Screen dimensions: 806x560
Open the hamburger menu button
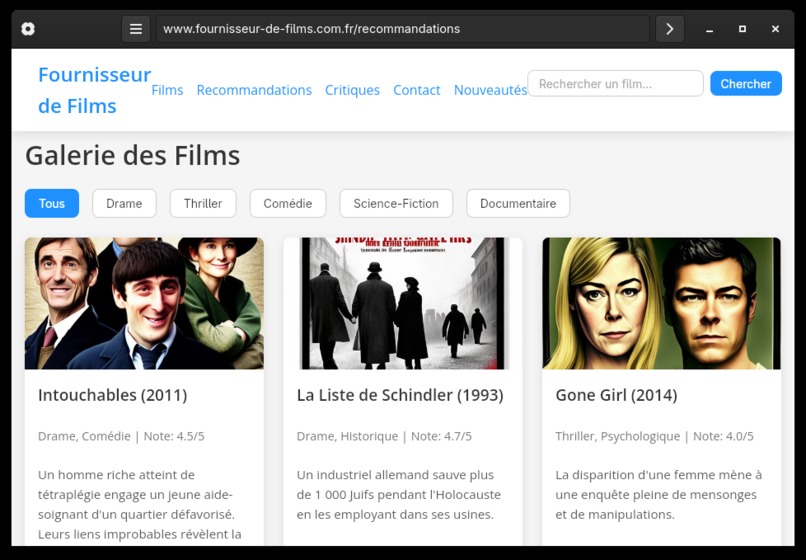(136, 29)
